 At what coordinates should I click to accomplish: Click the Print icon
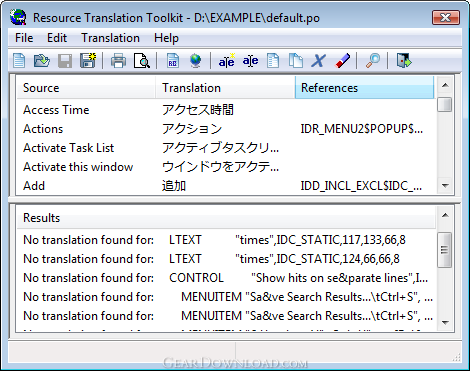pos(118,61)
